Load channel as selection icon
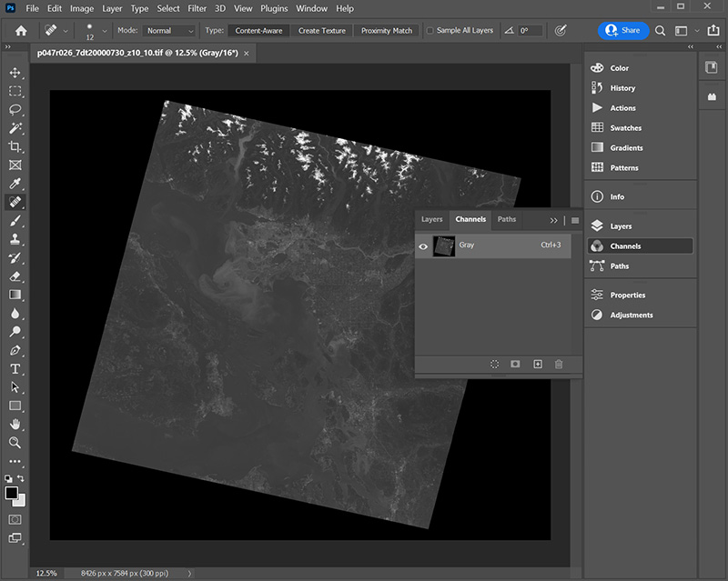 coord(494,364)
